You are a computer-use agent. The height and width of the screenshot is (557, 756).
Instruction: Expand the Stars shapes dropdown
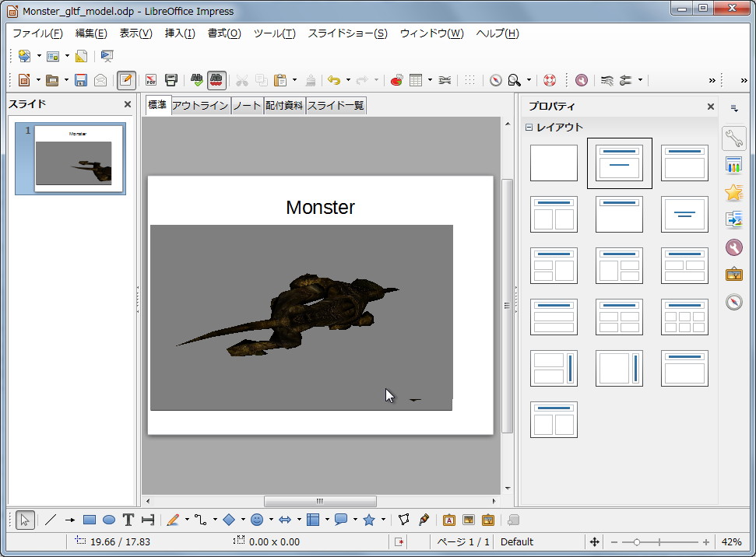382,519
